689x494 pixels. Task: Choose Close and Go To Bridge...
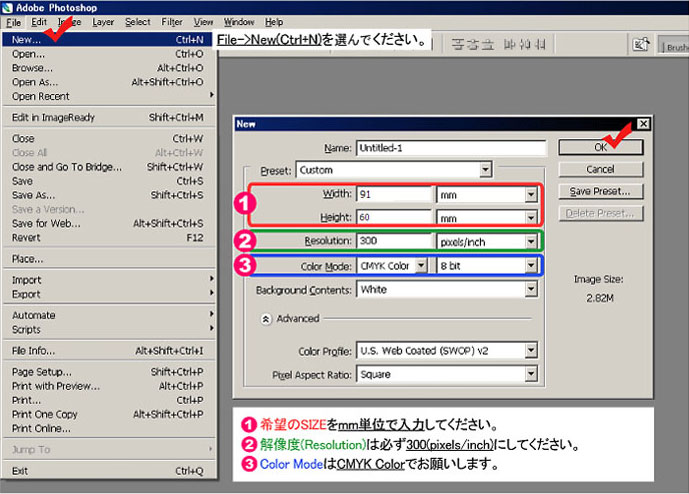108,167
